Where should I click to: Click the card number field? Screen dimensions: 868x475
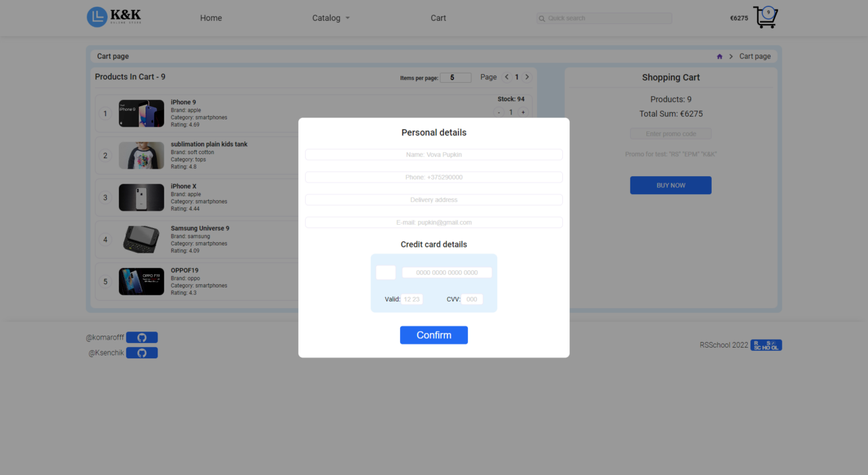[447, 273]
